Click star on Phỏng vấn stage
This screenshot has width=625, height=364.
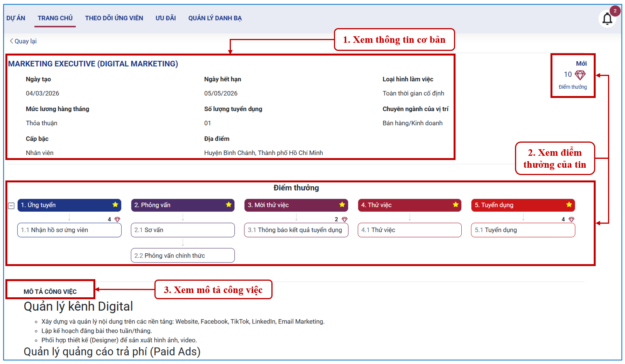[x=229, y=205]
